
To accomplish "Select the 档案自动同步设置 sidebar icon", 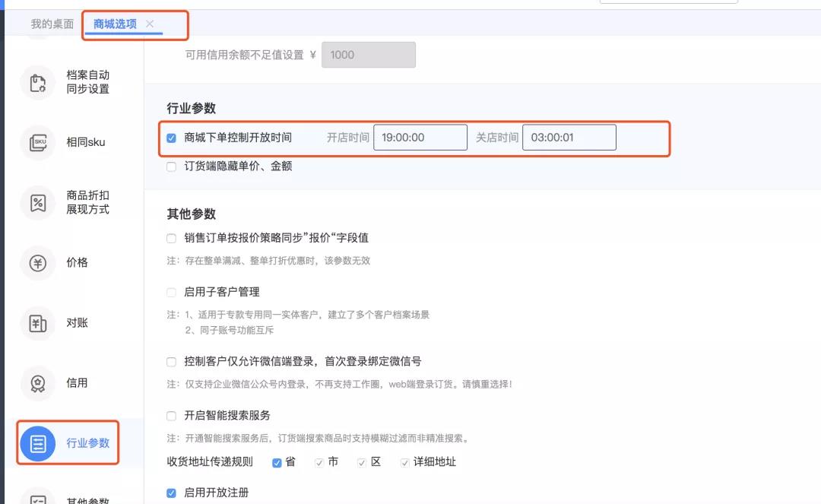I will point(36,83).
